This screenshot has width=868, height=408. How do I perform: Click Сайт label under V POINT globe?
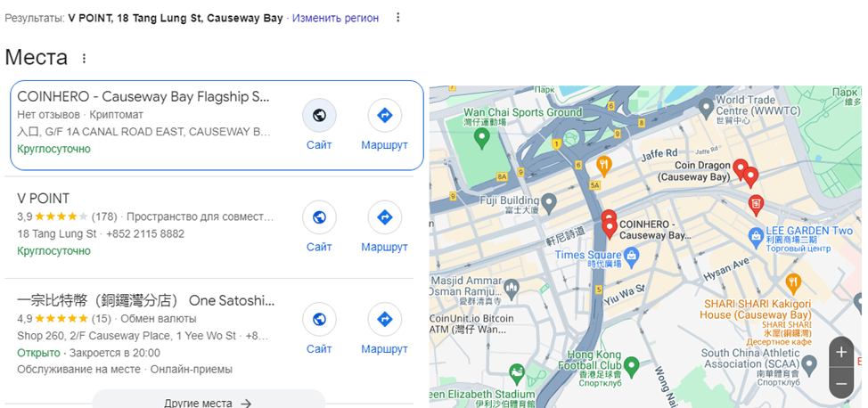(x=319, y=247)
